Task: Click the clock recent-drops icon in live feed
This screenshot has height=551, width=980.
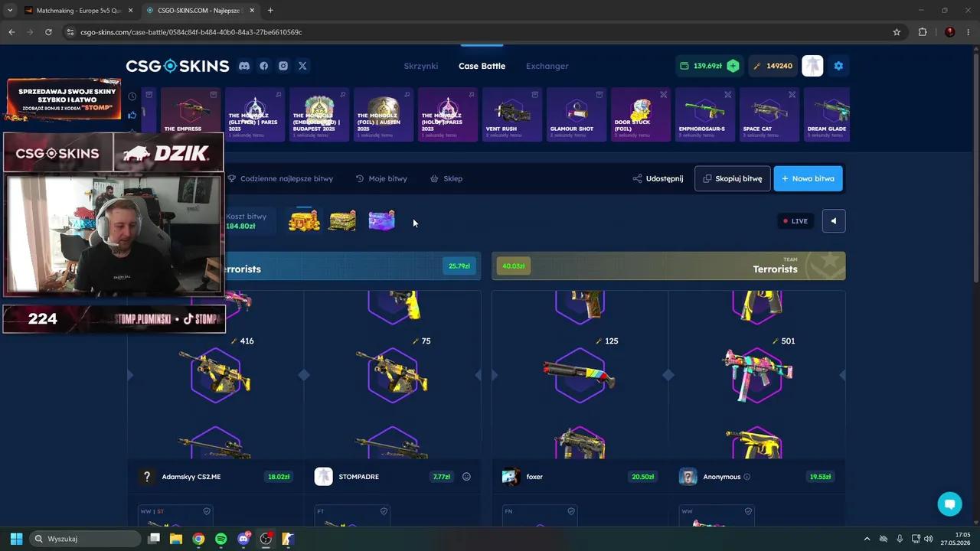Action: pyautogui.click(x=132, y=96)
